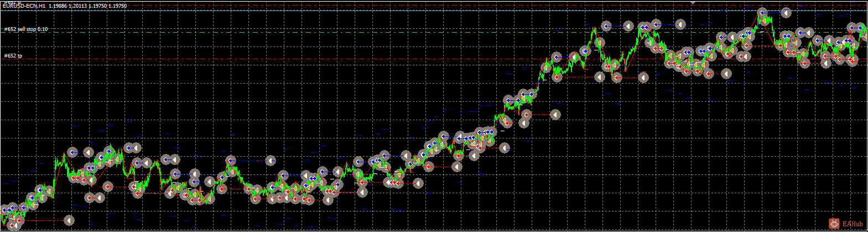
Task: Click the EURUSD-ECN,H1 chart title text
Action: 24,6
